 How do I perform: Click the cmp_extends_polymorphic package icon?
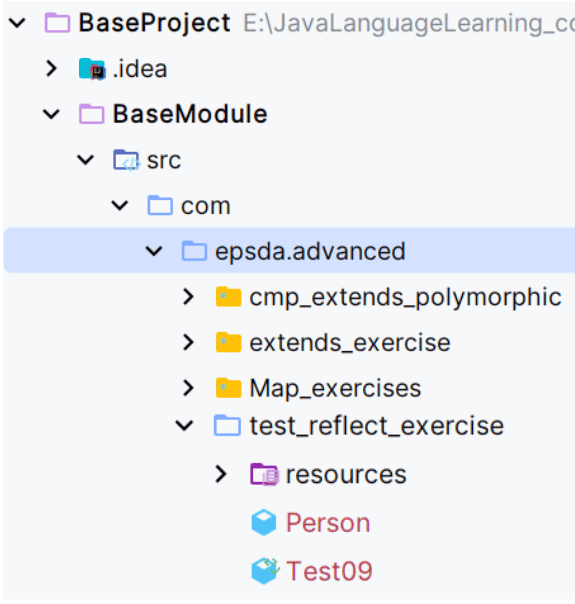[229, 297]
